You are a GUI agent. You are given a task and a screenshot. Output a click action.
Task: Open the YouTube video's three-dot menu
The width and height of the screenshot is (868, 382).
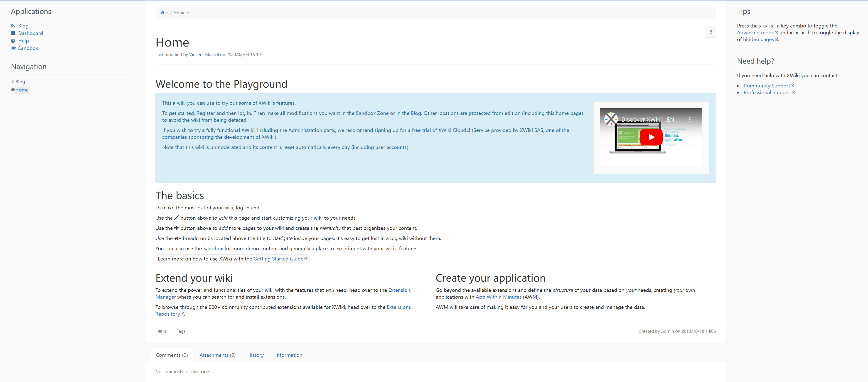coord(690,119)
